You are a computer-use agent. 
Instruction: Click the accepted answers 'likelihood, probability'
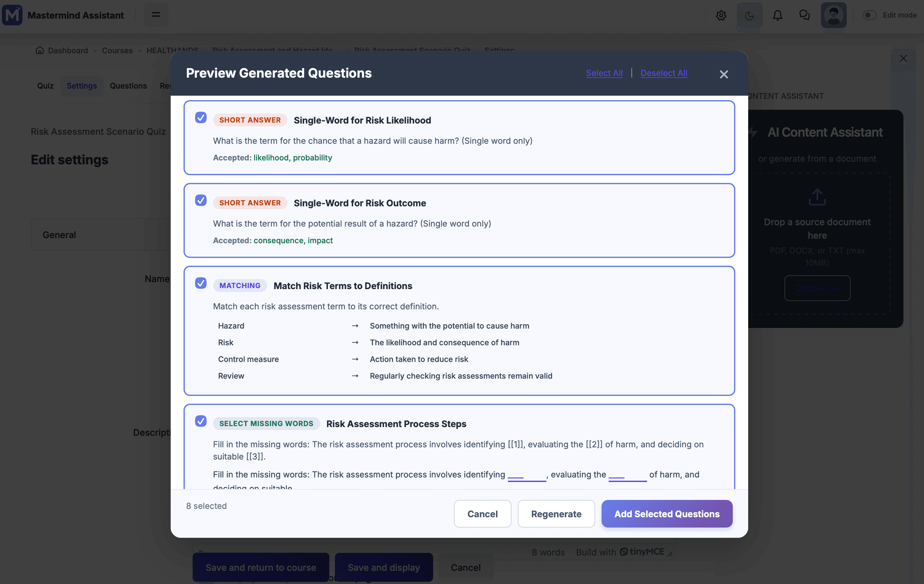pyautogui.click(x=292, y=158)
